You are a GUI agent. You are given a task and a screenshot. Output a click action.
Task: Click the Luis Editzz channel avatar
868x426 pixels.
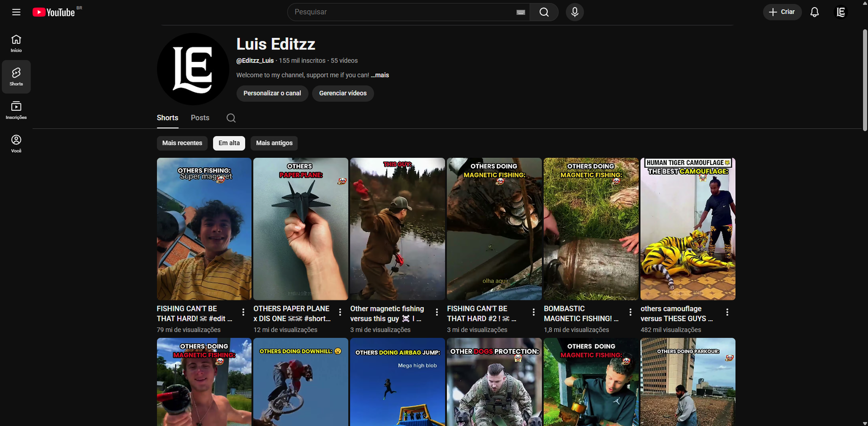tap(193, 69)
